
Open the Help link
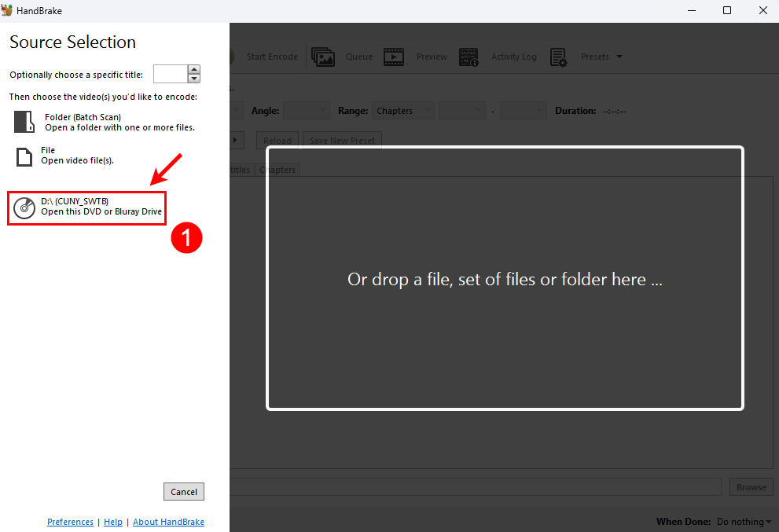click(112, 522)
